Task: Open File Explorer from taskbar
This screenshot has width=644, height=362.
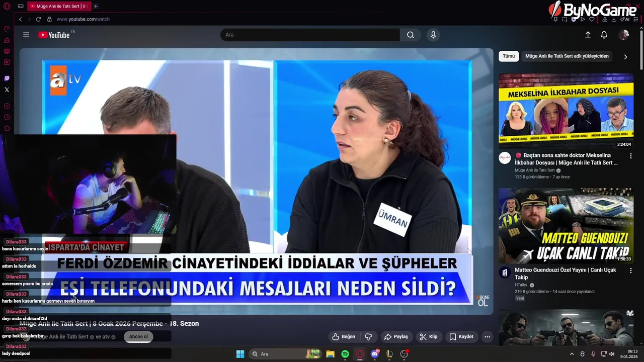Action: [x=330, y=354]
